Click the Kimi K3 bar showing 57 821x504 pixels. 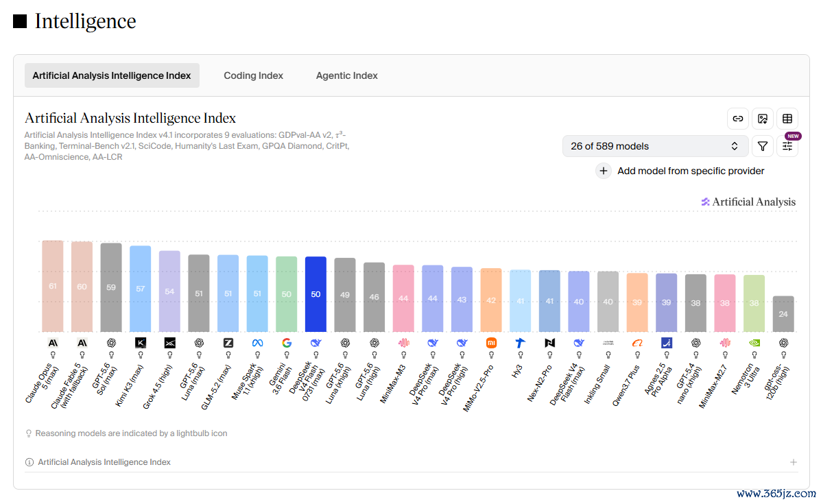point(141,289)
